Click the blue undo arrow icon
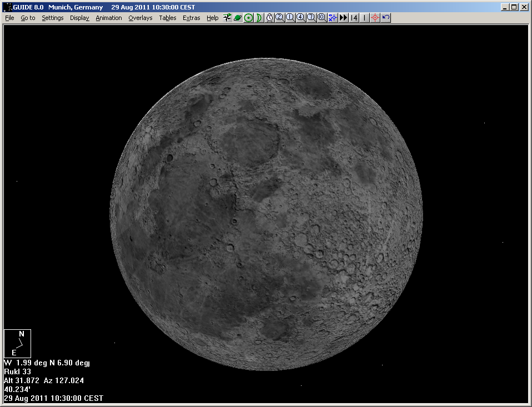This screenshot has height=407, width=532. pos(385,18)
